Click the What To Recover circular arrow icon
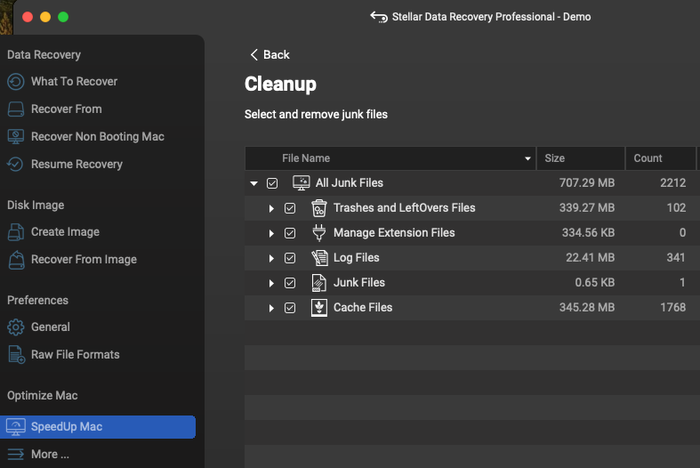This screenshot has width=700, height=468. pyautogui.click(x=16, y=82)
